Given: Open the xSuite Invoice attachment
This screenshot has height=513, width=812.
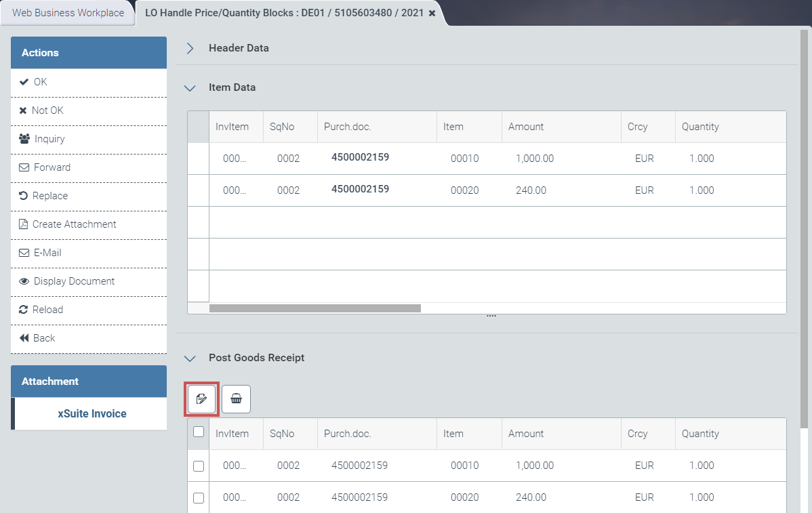Looking at the screenshot, I should (x=92, y=413).
